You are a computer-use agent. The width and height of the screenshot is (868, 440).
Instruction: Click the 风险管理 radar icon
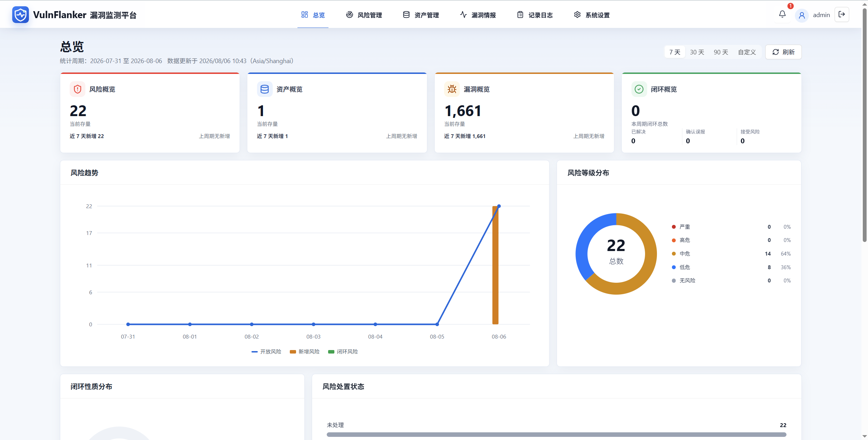pos(350,15)
